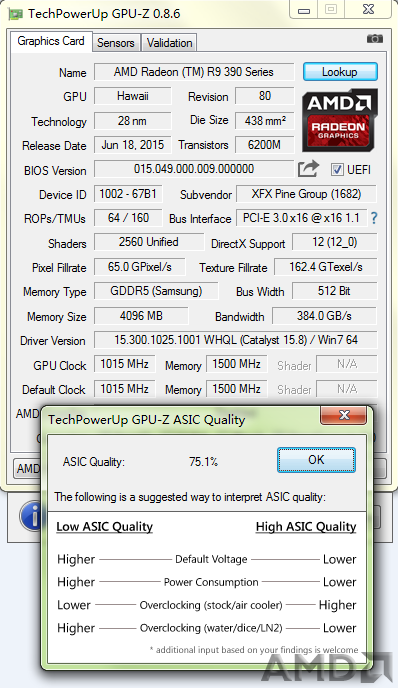Click the Shaders field 2560 Unified
The height and width of the screenshot is (688, 398).
click(x=149, y=242)
